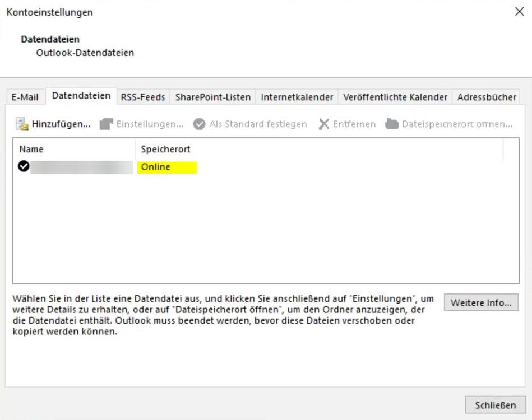Close the Kontoeinstellungen dialog with the X
Screen dimensions: 532x420
coord(519,12)
